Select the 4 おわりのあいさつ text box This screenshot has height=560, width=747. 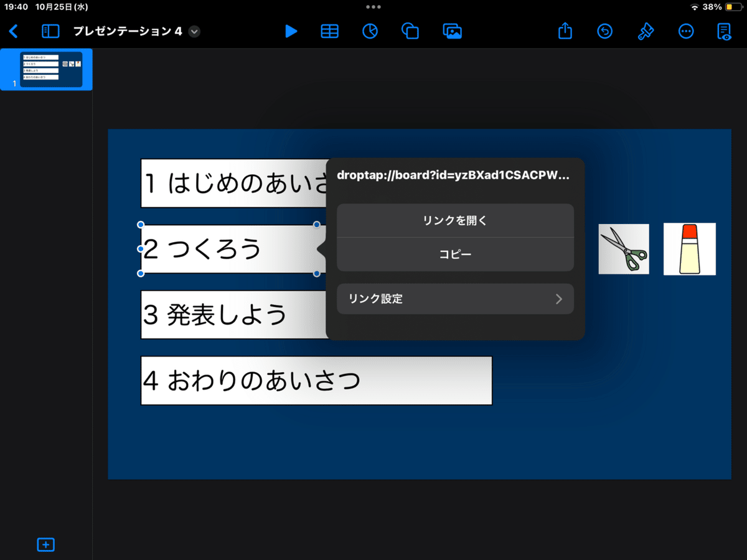click(316, 381)
